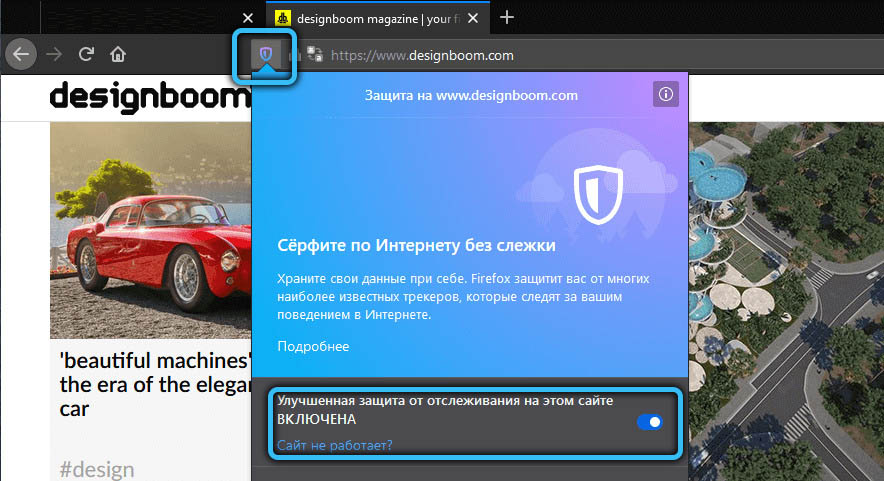Click the designboom logo
Viewport: 884px width, 481px height.
150,96
